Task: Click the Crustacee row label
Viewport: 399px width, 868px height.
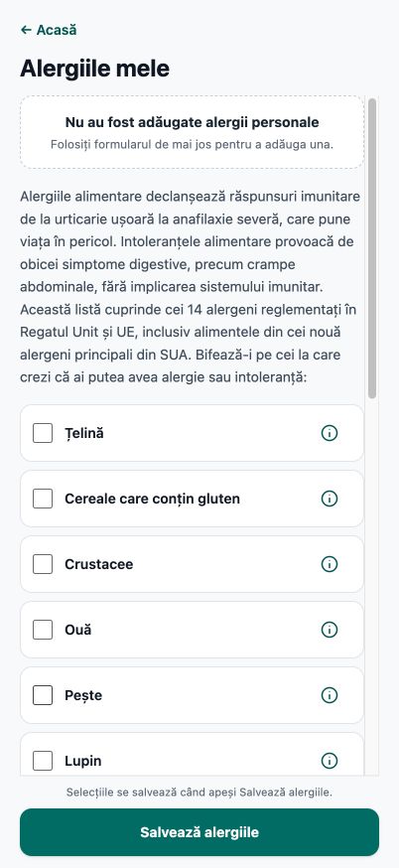Action: (99, 564)
